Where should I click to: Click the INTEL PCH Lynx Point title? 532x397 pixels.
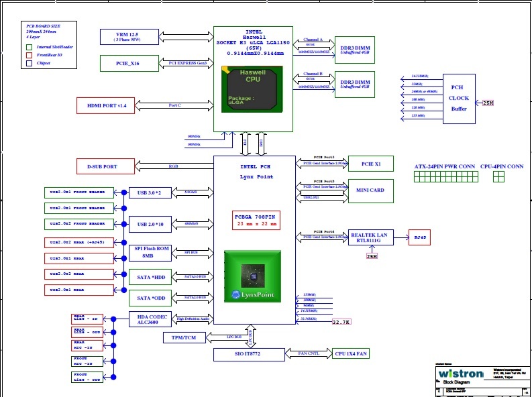pos(256,172)
